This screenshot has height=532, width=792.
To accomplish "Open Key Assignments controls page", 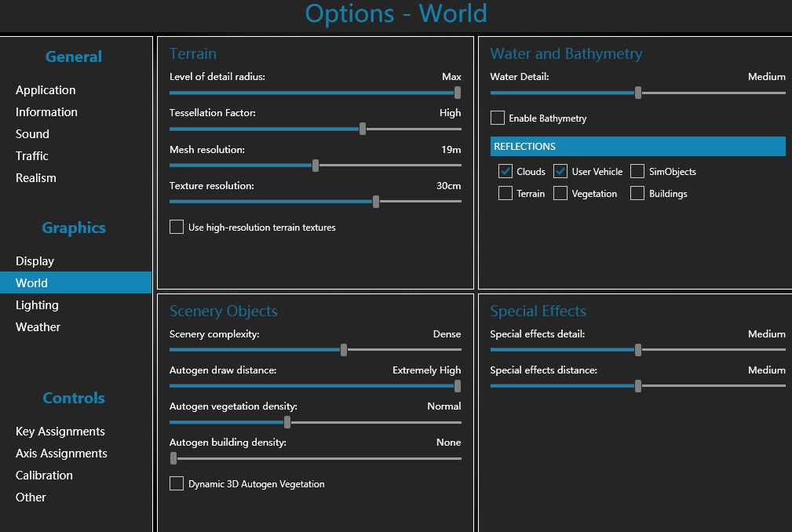I will tap(60, 432).
